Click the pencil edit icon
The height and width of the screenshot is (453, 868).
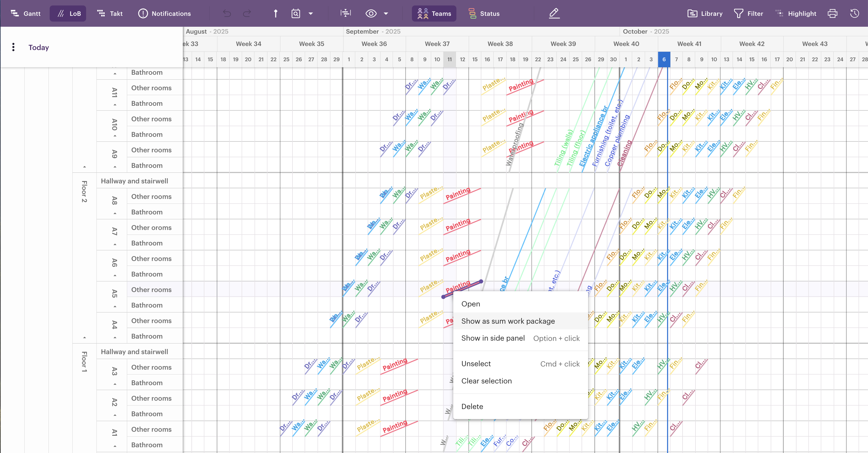[554, 14]
